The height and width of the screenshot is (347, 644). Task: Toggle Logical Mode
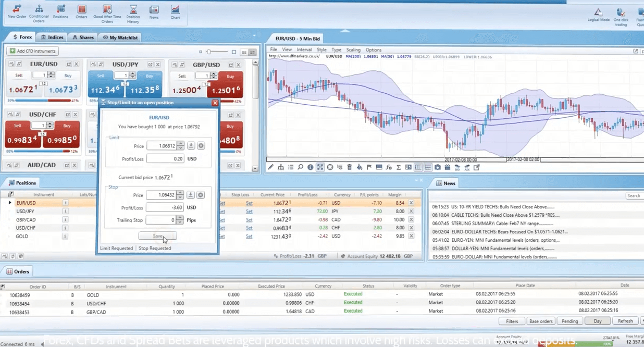(x=599, y=13)
